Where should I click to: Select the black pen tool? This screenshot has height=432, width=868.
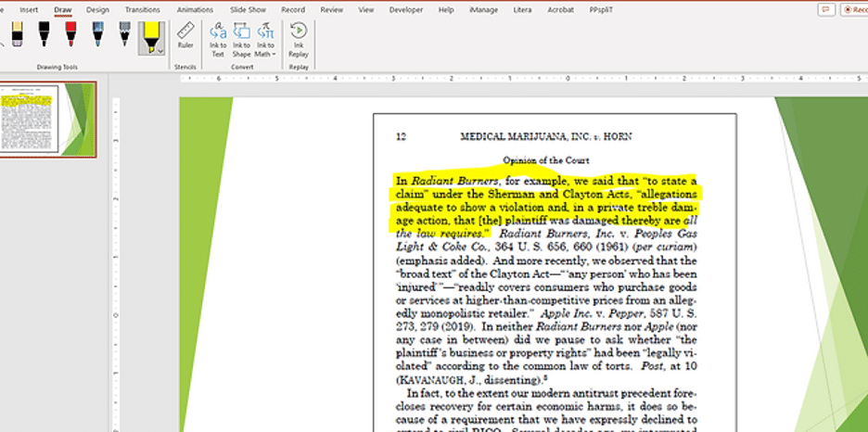pyautogui.click(x=44, y=35)
